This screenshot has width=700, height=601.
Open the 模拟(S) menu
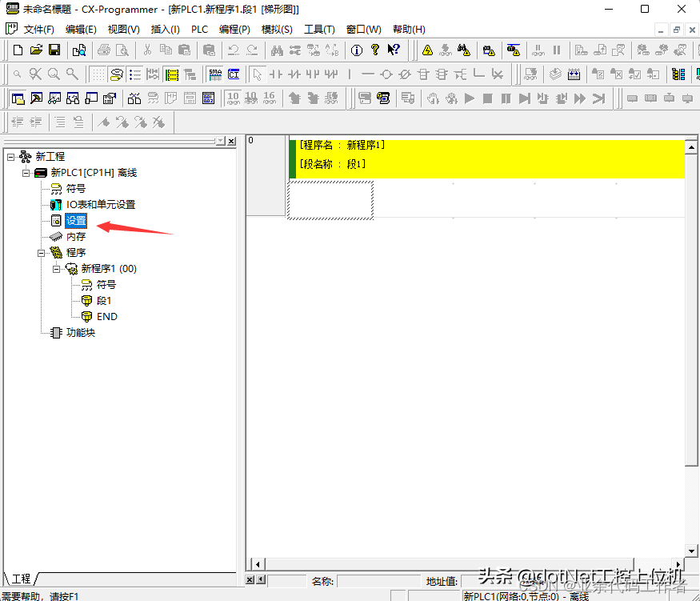click(277, 30)
